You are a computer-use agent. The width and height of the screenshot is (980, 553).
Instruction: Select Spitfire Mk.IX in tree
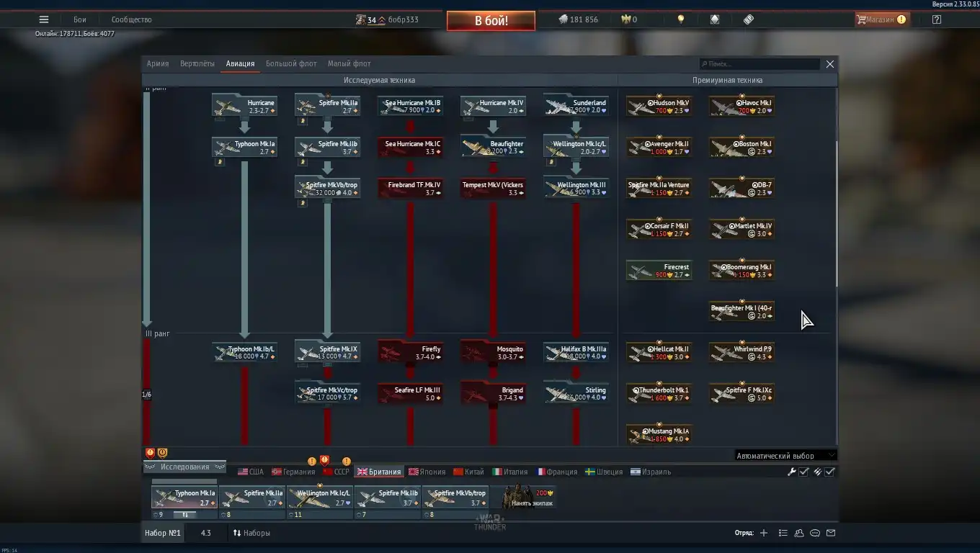coord(328,353)
